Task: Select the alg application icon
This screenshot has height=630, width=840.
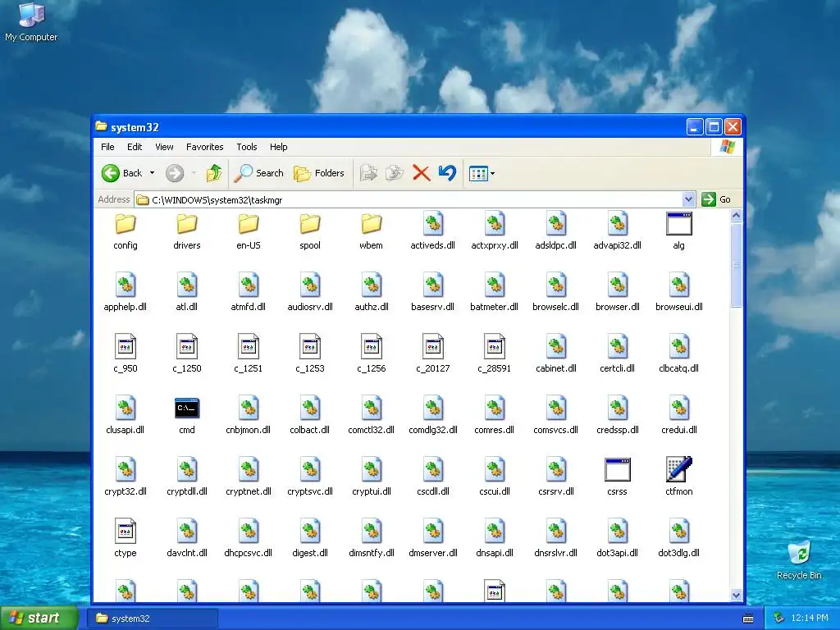Action: (x=678, y=231)
